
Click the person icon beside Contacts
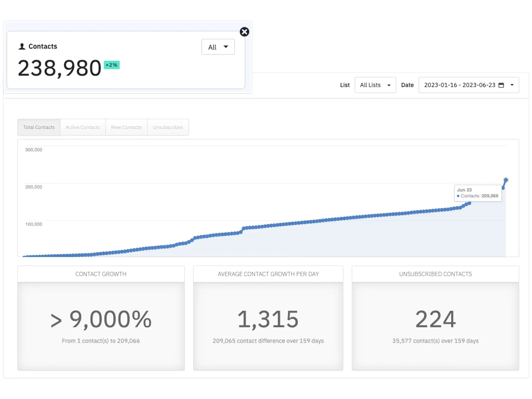point(22,46)
